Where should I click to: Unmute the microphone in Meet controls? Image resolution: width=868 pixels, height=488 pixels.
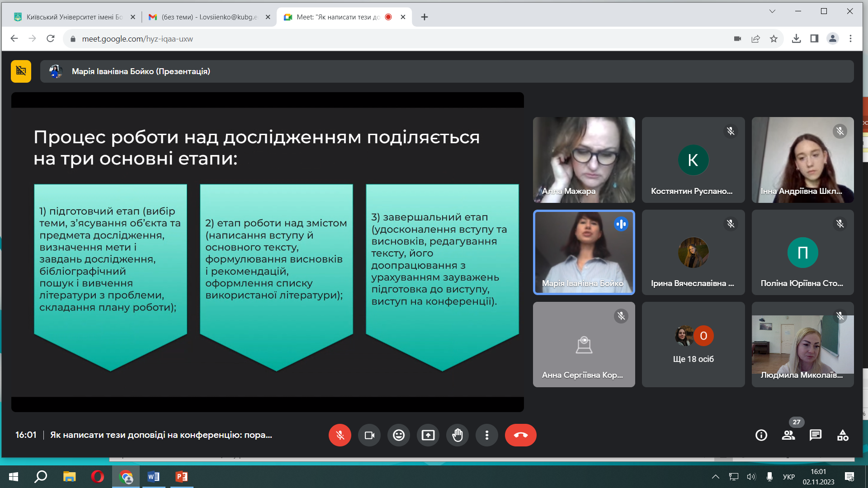340,435
